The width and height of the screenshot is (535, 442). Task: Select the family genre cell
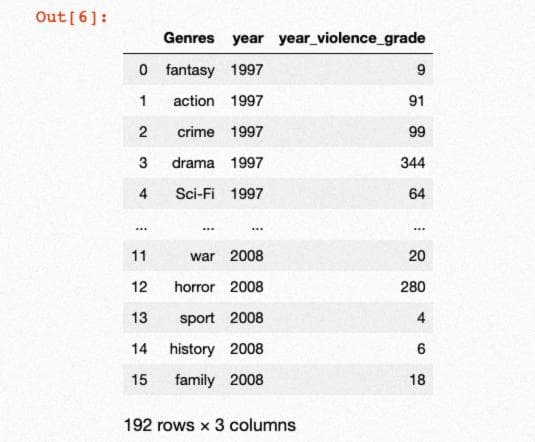(x=195, y=380)
